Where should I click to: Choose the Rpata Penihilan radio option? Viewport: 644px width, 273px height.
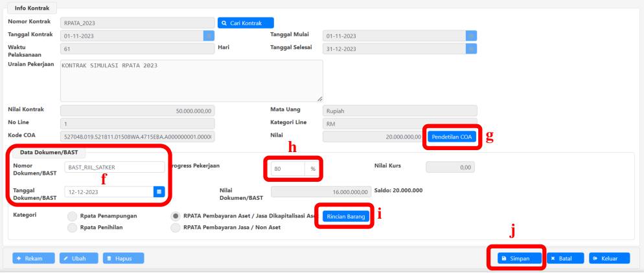(x=72, y=228)
